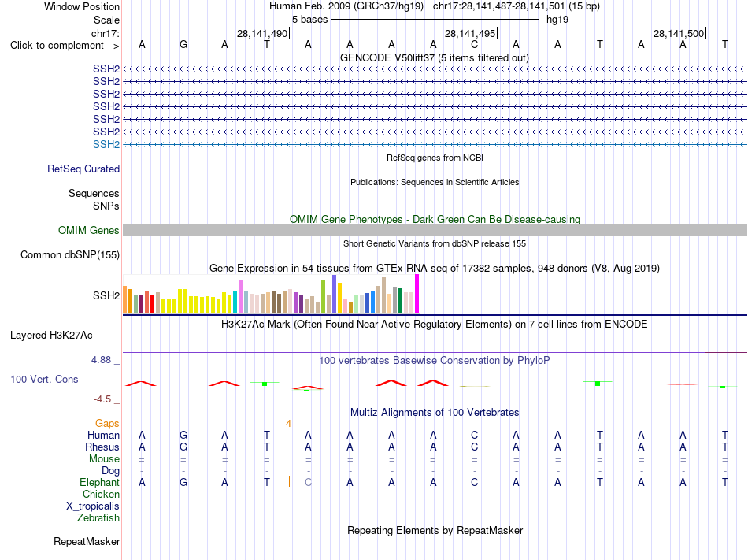The width and height of the screenshot is (748, 560).
Task: Click the orange insertion bar in Elephant row
Action: pos(289,481)
